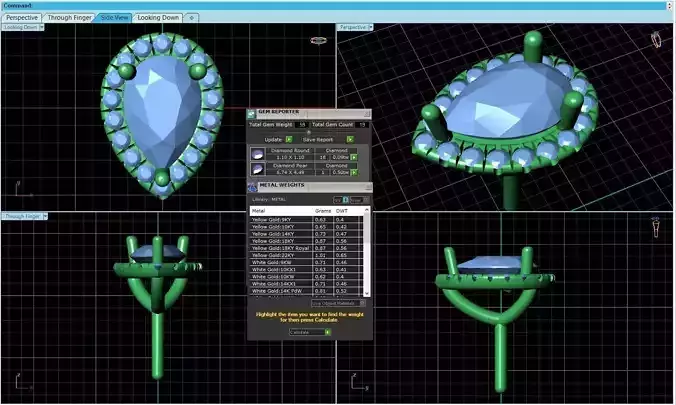
Task: Click the Looking Down viewport title label
Action: 20,27
